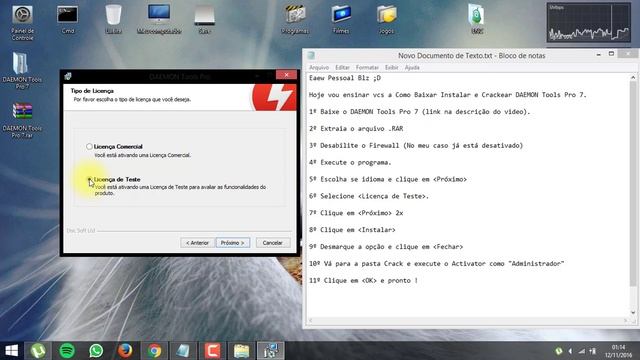Close the DAEMON Tools Pro installer
This screenshot has width=640, height=360.
click(286, 75)
